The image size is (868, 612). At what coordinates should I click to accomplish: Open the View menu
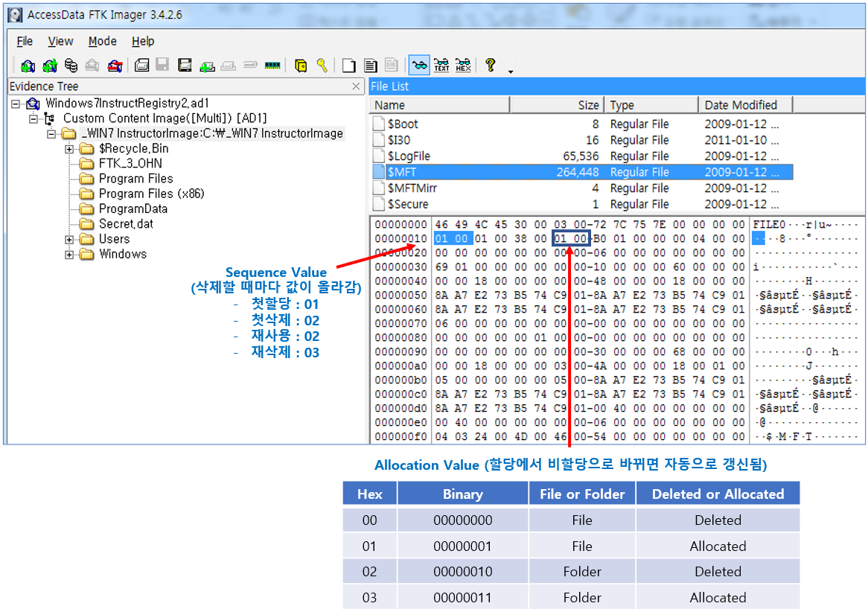pos(60,41)
